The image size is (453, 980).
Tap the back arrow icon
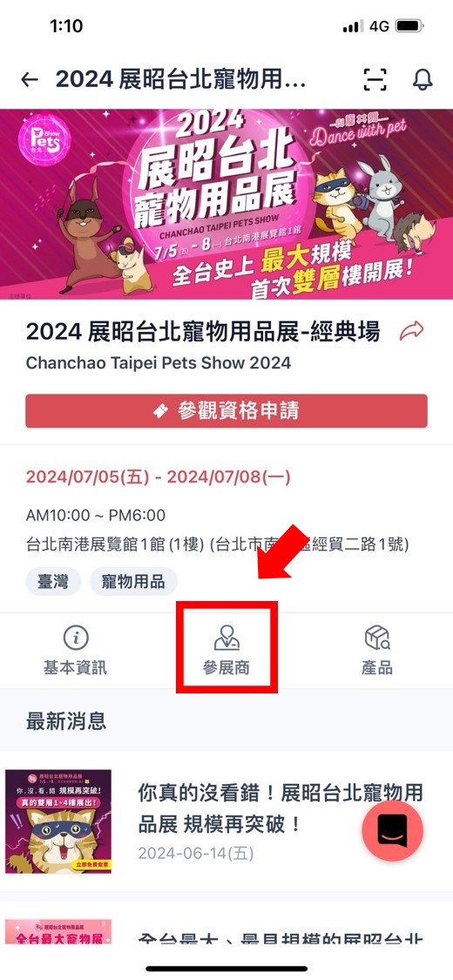(30, 79)
